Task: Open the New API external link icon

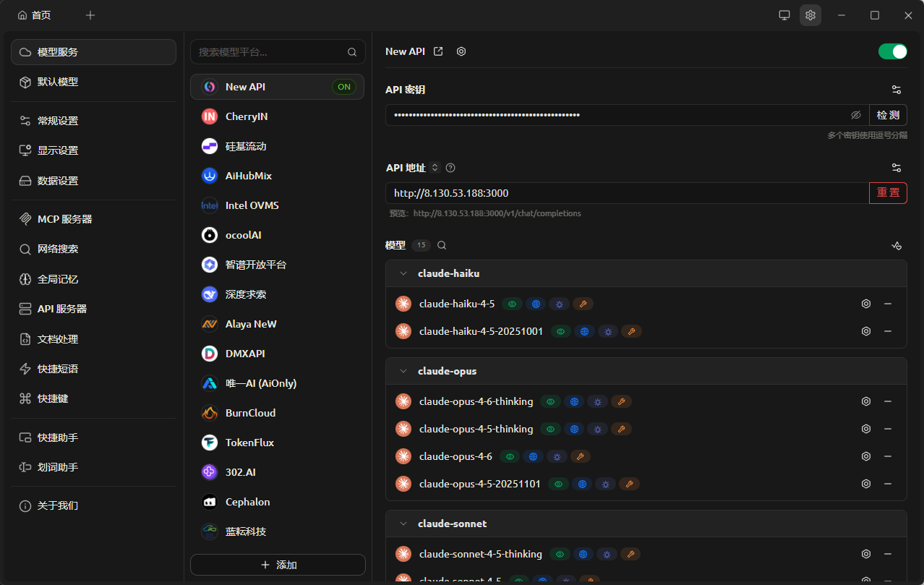Action: pyautogui.click(x=438, y=51)
